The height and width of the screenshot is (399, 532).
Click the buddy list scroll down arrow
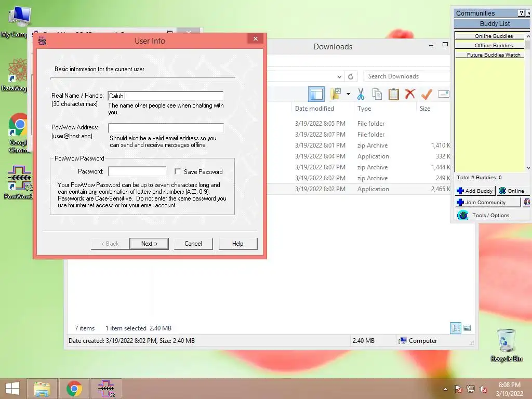528,168
